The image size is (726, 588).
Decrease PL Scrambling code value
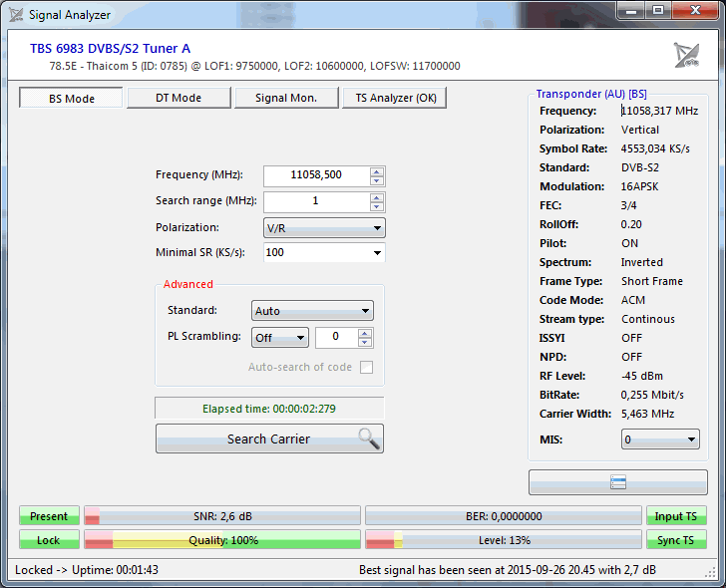pos(365,343)
